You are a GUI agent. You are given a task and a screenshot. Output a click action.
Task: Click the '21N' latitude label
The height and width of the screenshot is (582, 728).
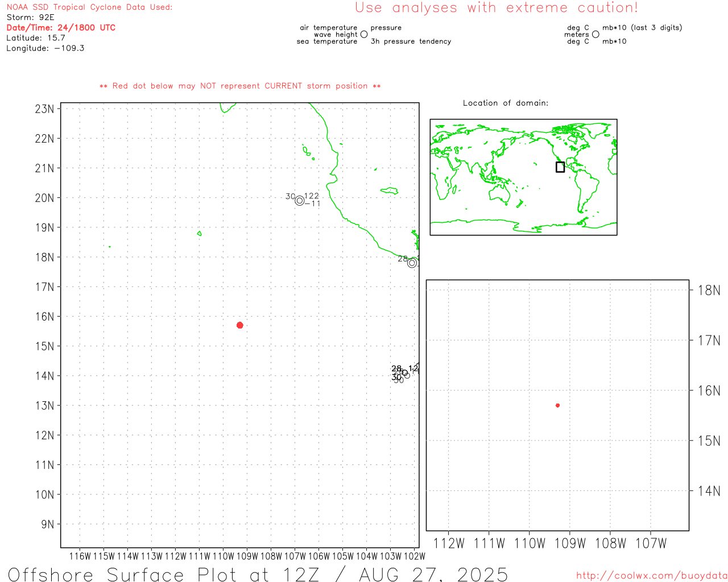tap(45, 168)
